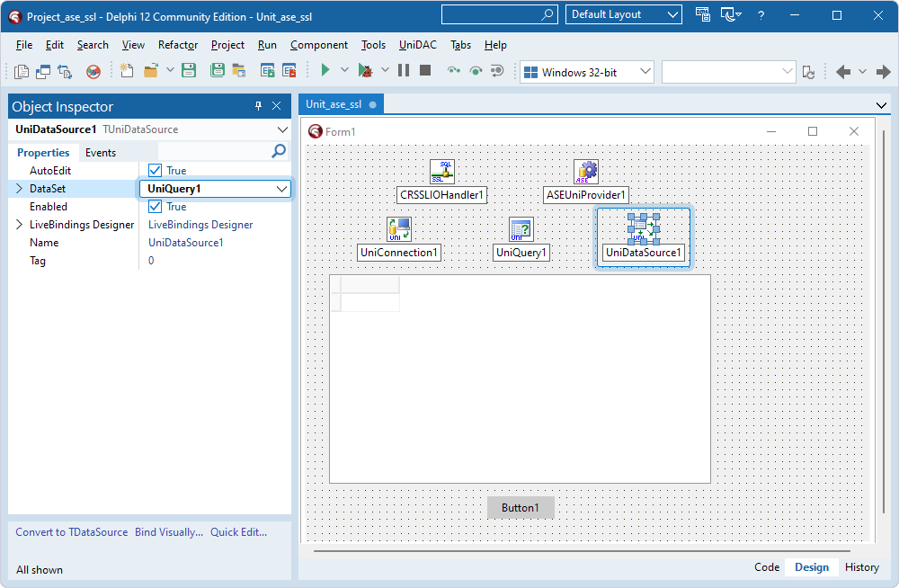Uncheck the AutoEdit property checkbox

155,170
